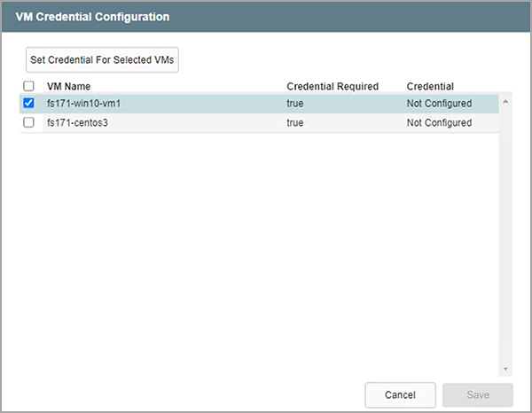
Task: Click Credential Required value for fs171-centos3
Action: 296,123
